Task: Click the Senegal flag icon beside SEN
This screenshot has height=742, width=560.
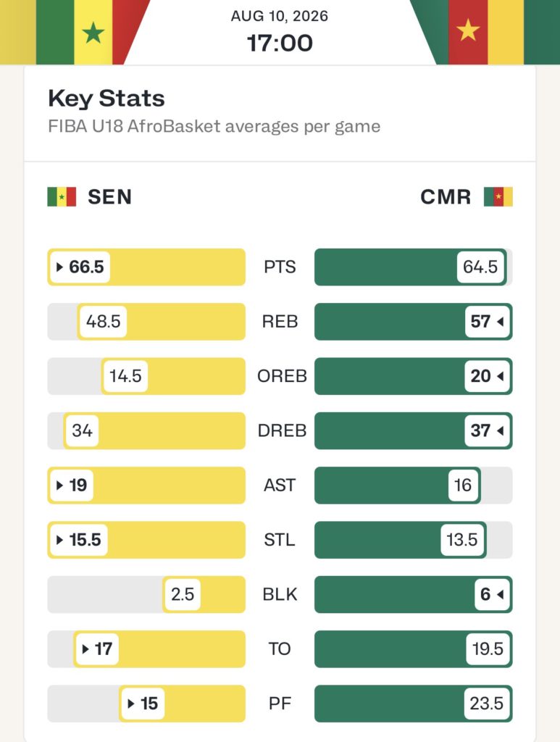Action: (x=62, y=197)
